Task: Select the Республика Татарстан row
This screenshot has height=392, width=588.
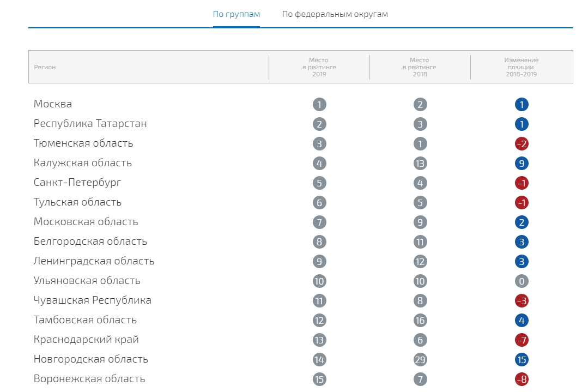Action: coord(301,124)
